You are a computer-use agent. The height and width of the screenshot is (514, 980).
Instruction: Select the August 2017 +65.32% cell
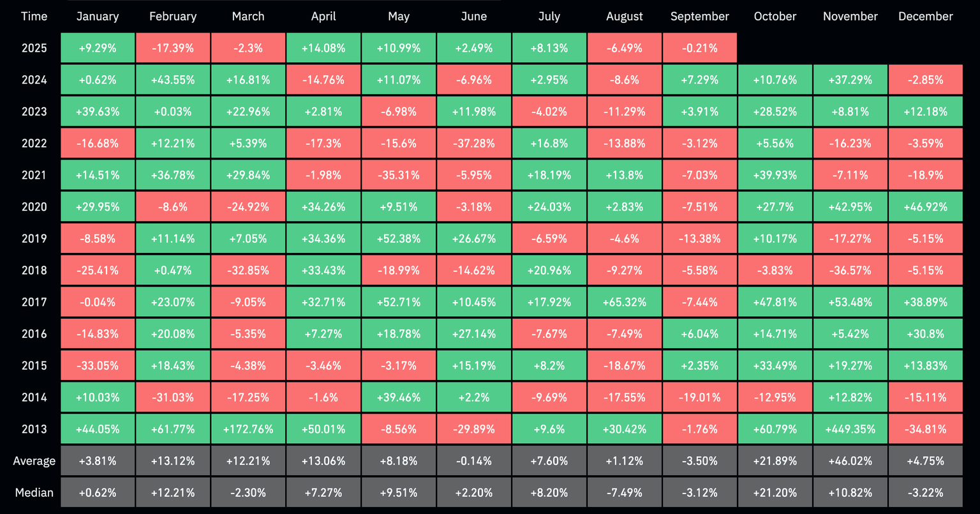point(625,302)
